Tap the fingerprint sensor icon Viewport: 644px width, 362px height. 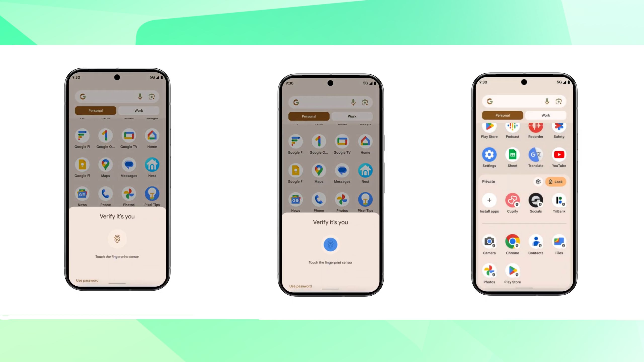click(117, 239)
